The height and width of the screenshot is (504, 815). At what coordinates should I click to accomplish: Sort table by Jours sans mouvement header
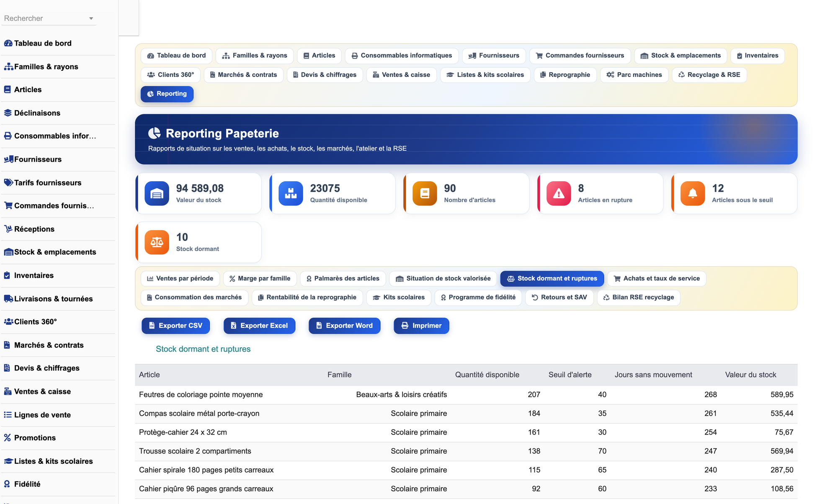click(653, 375)
